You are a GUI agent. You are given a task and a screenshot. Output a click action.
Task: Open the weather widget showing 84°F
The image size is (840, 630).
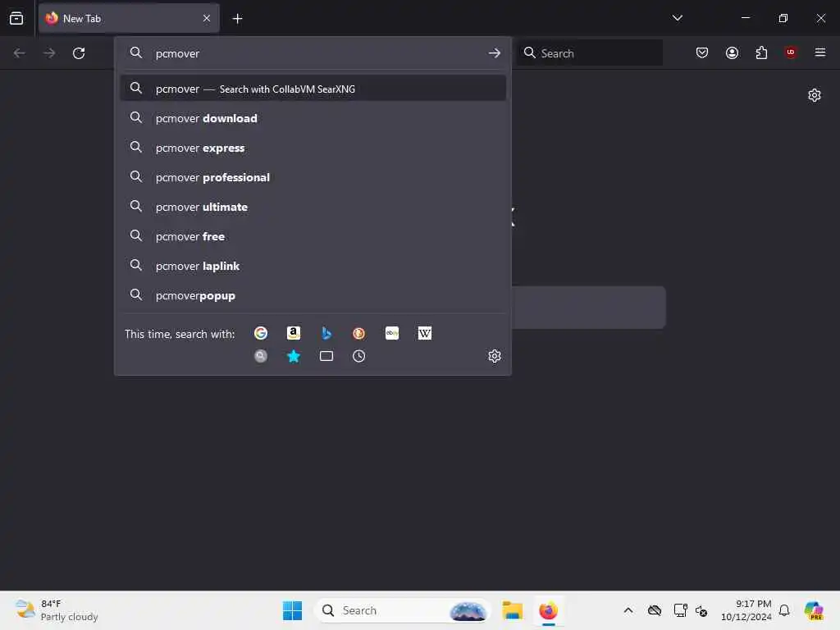(x=57, y=610)
